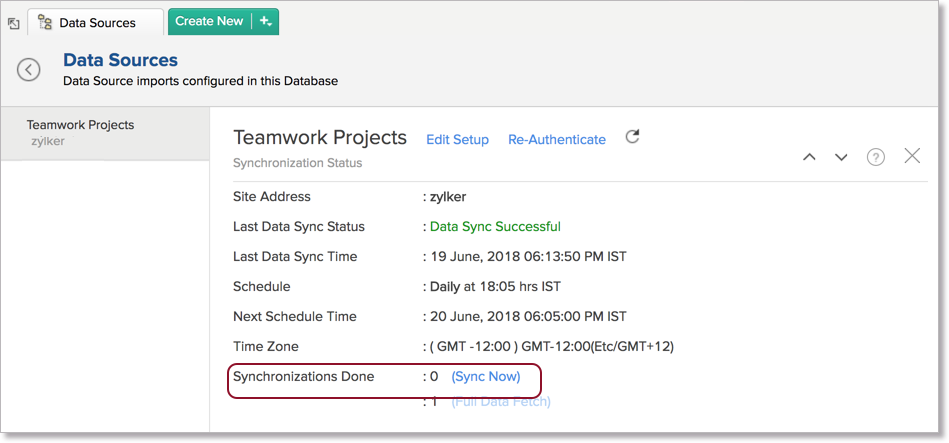Click the Time Zone label
Viewport: 949px width, 443px height.
point(266,347)
